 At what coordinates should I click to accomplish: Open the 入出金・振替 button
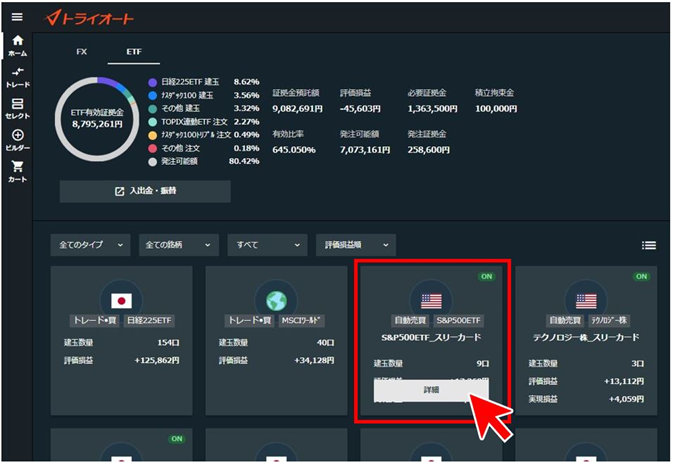click(145, 191)
